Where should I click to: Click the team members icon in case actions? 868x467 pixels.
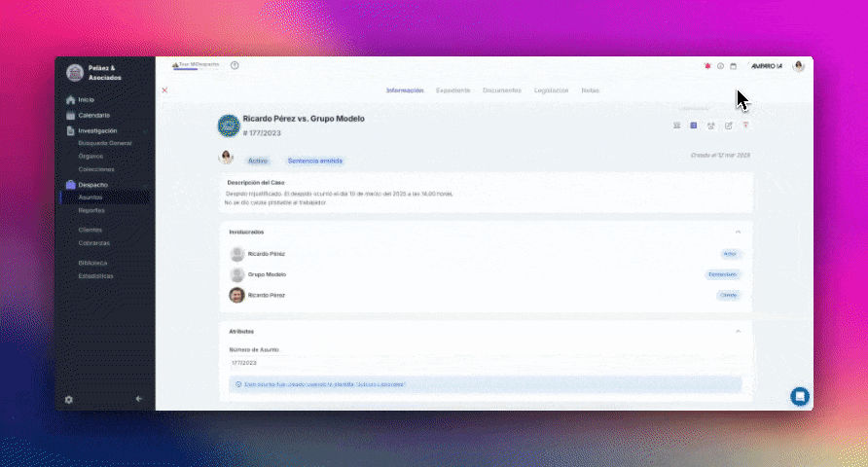(x=710, y=126)
